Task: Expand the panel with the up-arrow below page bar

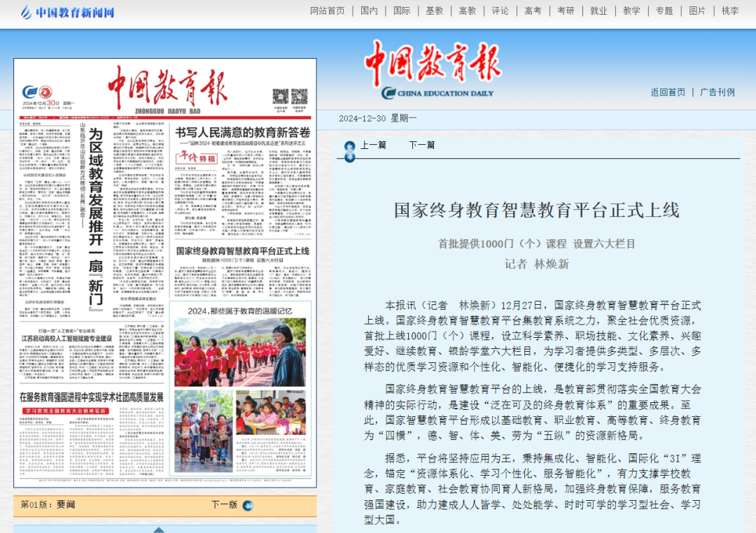Action: click(x=158, y=529)
